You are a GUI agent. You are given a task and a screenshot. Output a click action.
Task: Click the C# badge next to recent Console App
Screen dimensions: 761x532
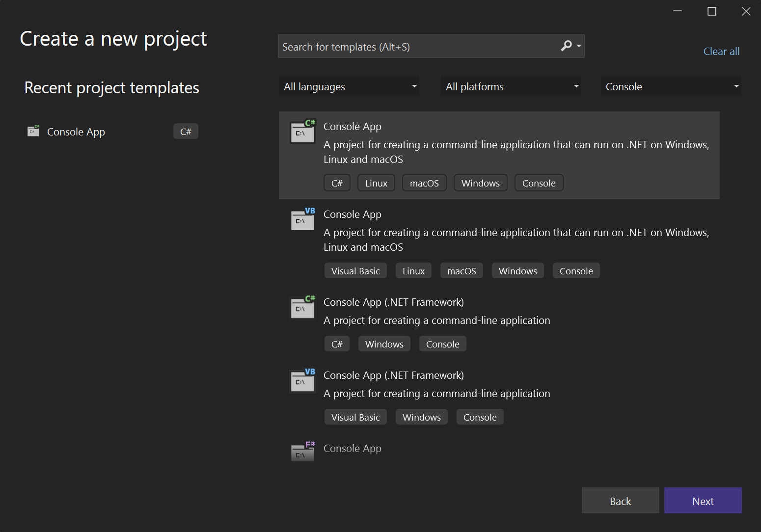point(186,131)
